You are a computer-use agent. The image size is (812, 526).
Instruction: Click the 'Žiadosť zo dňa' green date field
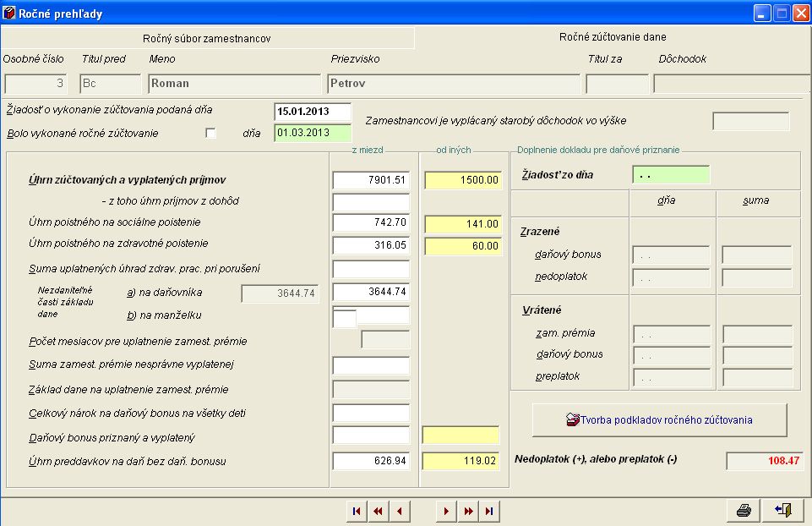coord(671,175)
